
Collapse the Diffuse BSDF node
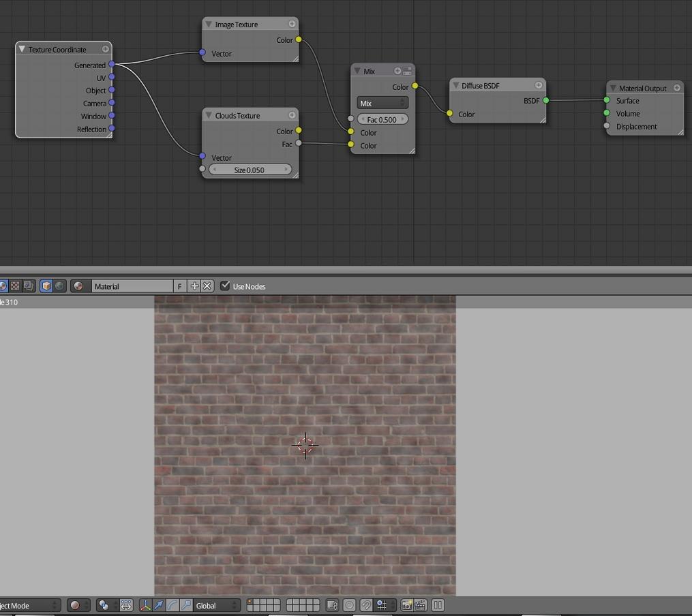456,85
